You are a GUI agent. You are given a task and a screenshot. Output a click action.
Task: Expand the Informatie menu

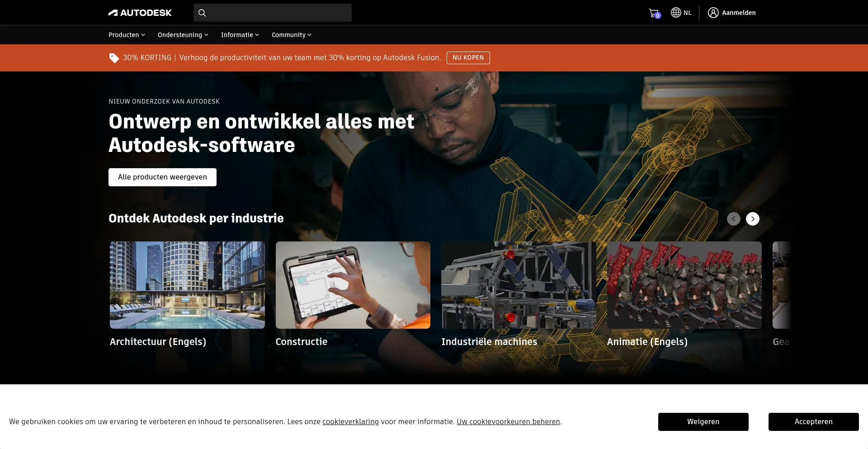pos(240,35)
